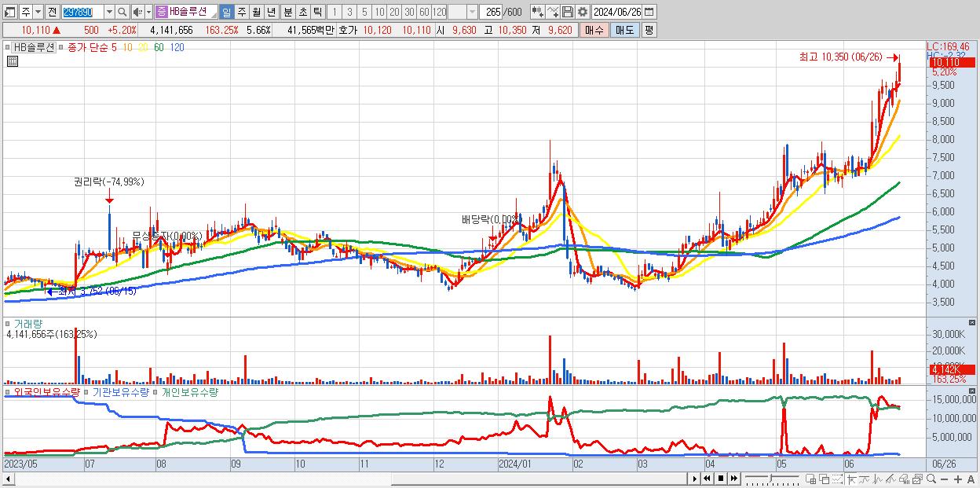Click the 전 button next to code
The height and width of the screenshot is (488, 980).
52,12
